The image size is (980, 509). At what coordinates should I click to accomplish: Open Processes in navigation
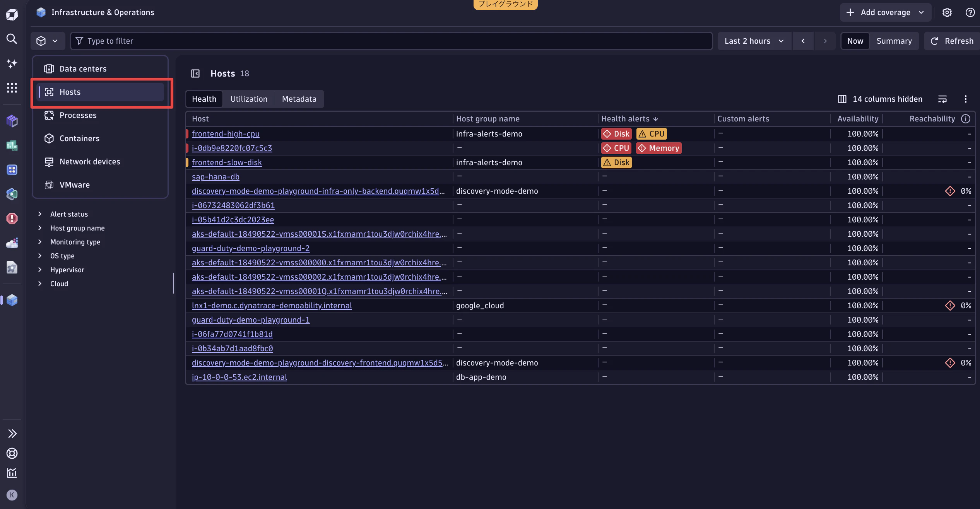pyautogui.click(x=101, y=115)
